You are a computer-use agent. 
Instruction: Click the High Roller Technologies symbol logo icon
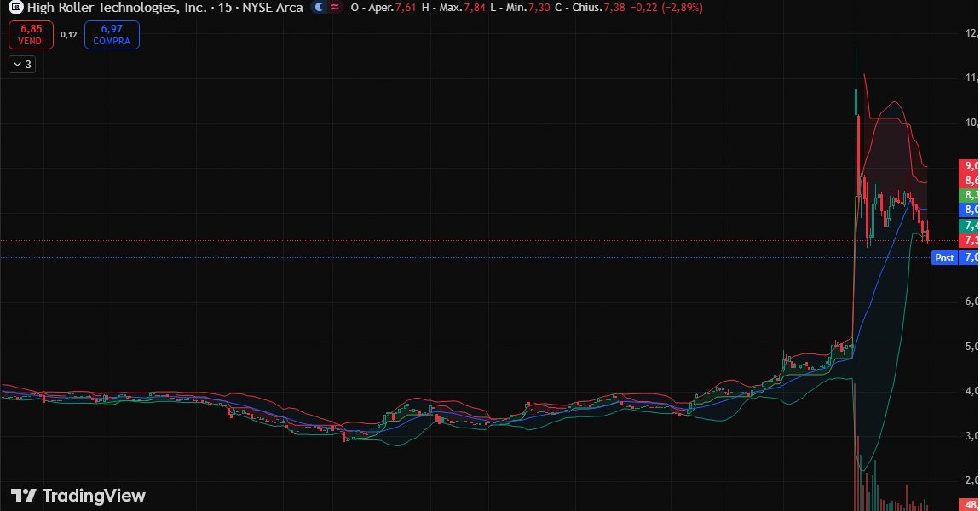click(15, 8)
